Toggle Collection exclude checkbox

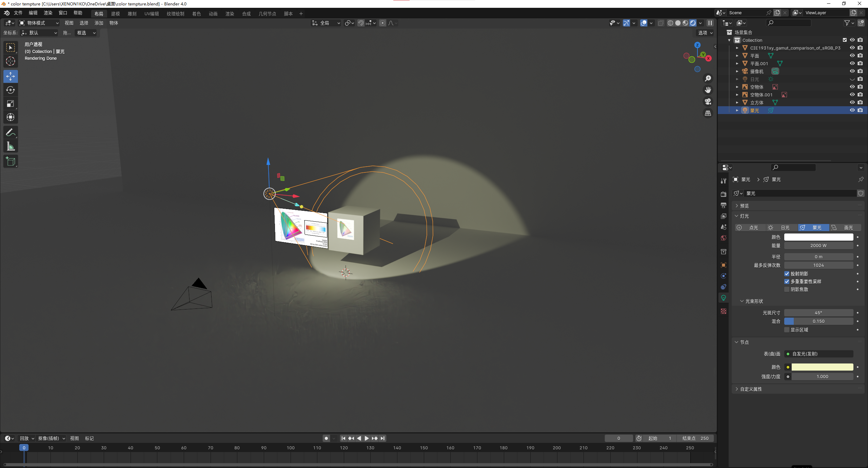[845, 40]
